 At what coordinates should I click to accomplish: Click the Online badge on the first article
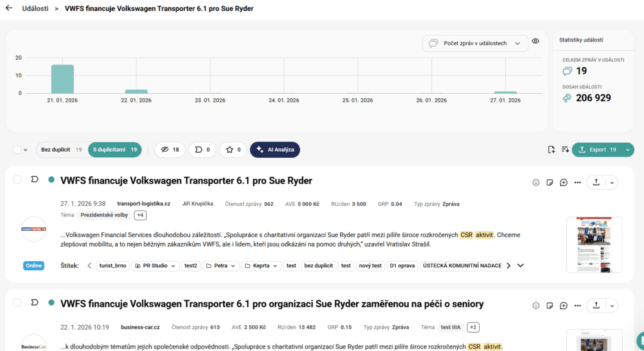[34, 265]
